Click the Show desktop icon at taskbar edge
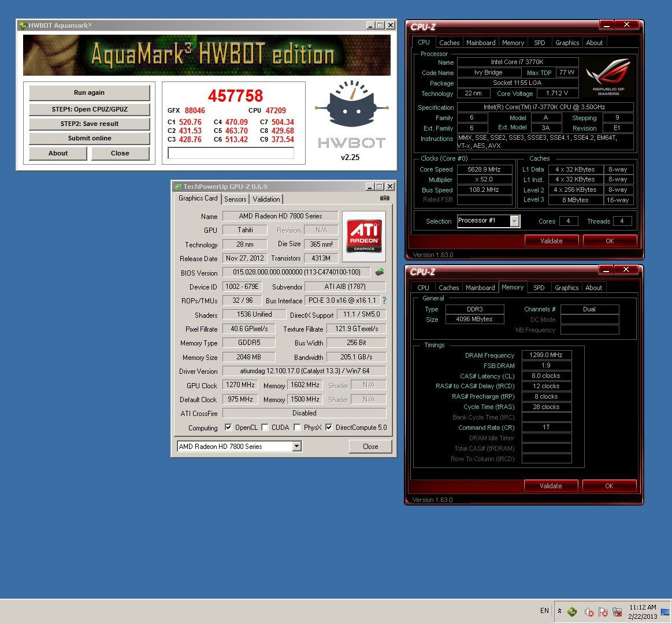Viewport: 672px width, 624px height. tap(665, 611)
